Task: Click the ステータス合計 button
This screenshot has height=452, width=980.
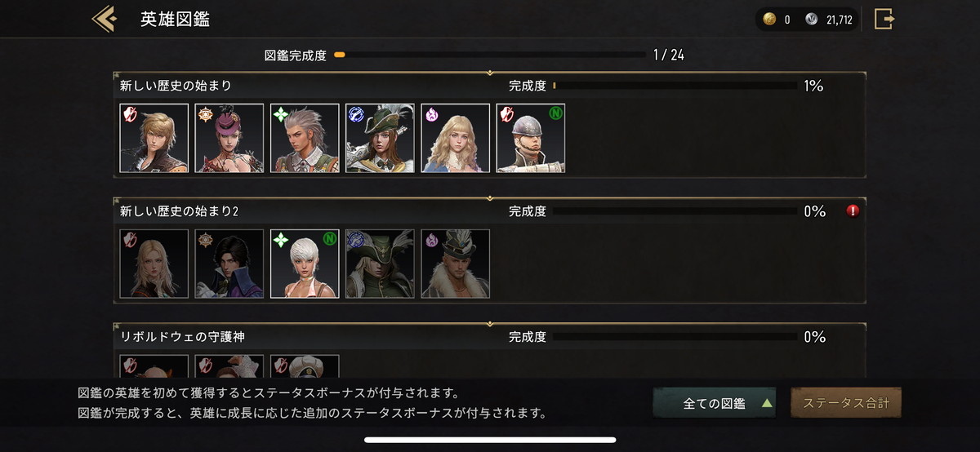Action: tap(846, 403)
